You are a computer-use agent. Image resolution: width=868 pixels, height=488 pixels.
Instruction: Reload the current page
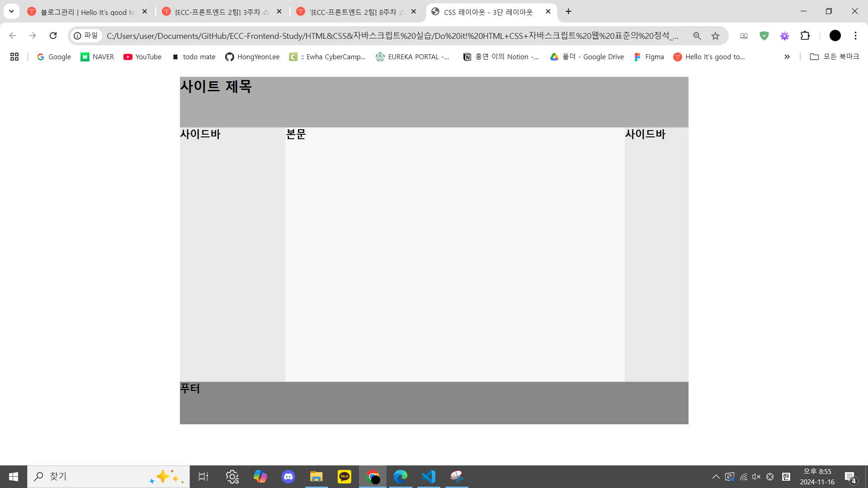[x=53, y=36]
